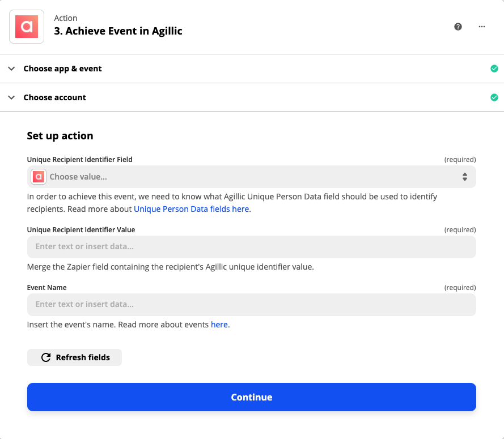Click the 'Merge the Zapier field' help text
The image size is (504, 439).
[170, 267]
